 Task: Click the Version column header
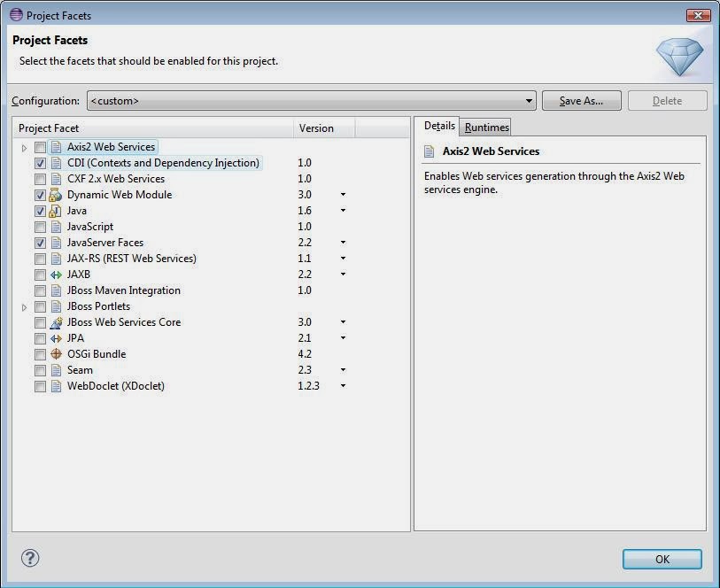click(x=316, y=128)
